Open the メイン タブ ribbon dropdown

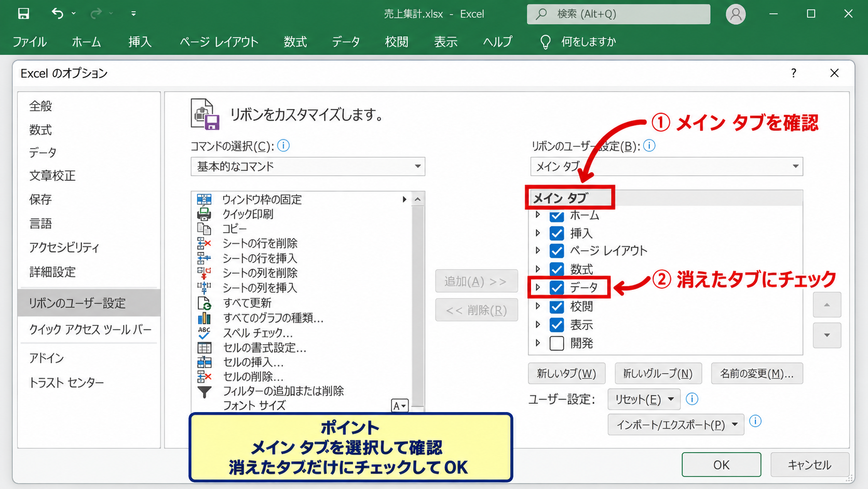pyautogui.click(x=667, y=166)
